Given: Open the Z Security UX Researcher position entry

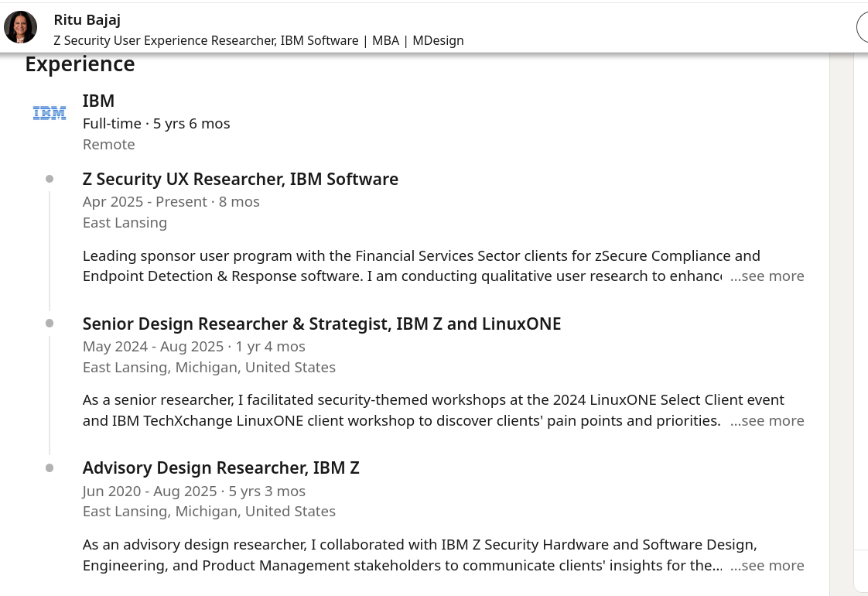Looking at the screenshot, I should tap(240, 179).
